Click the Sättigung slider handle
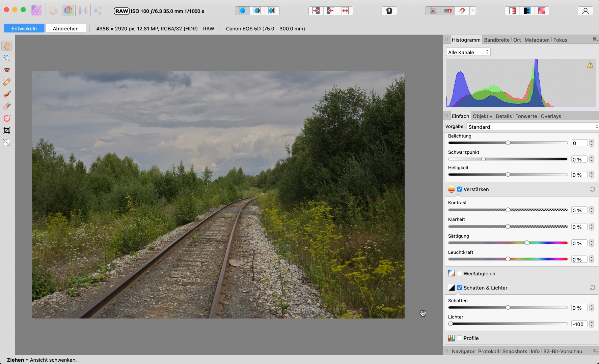Image resolution: width=599 pixels, height=364 pixels. pos(527,243)
